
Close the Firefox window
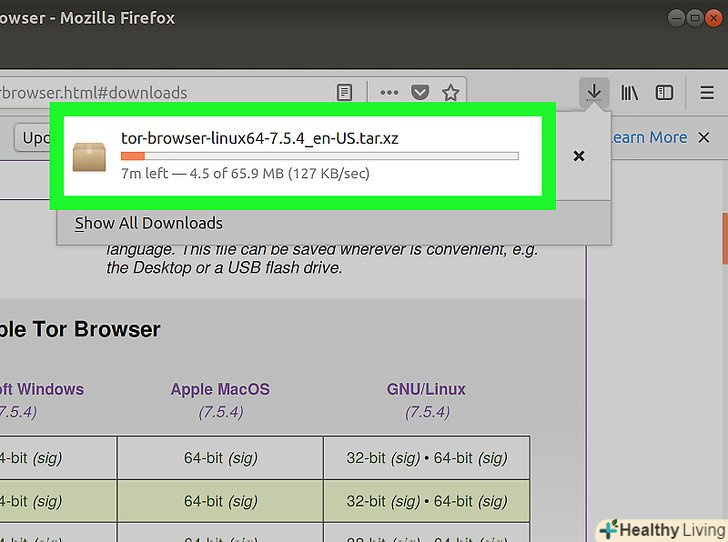[714, 19]
